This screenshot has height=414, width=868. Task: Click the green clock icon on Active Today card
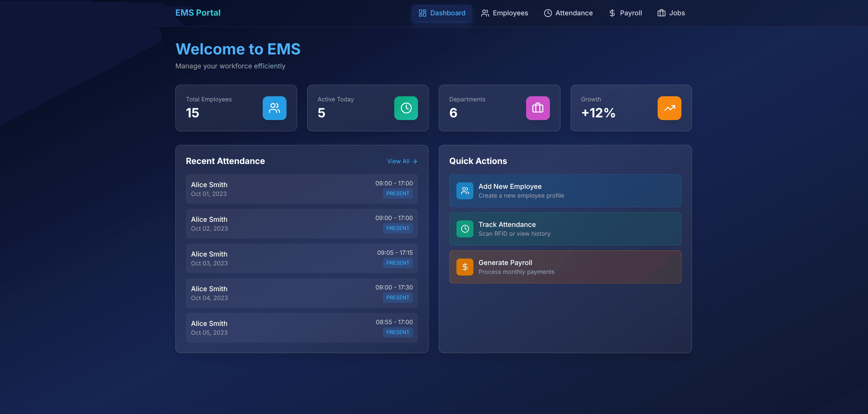(x=405, y=108)
